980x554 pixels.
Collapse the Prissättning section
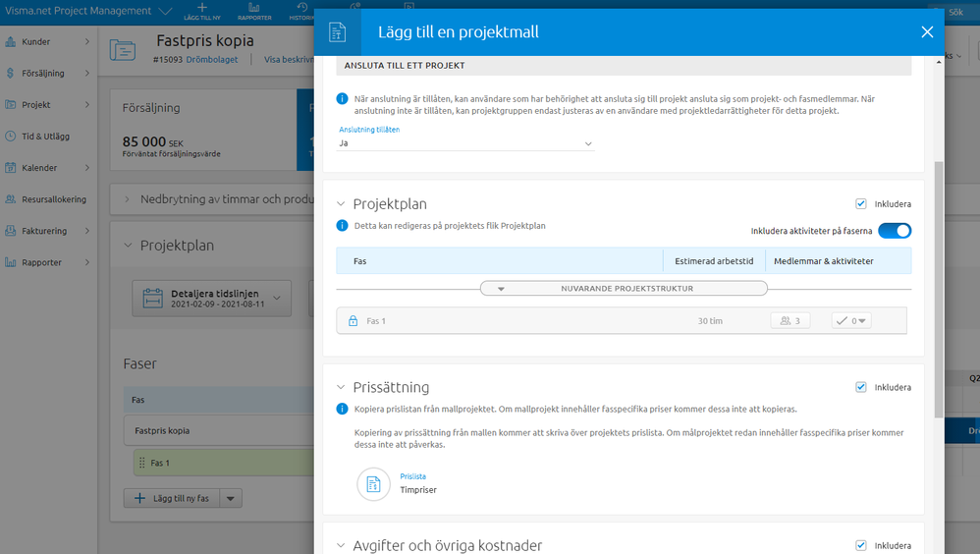[x=341, y=388]
